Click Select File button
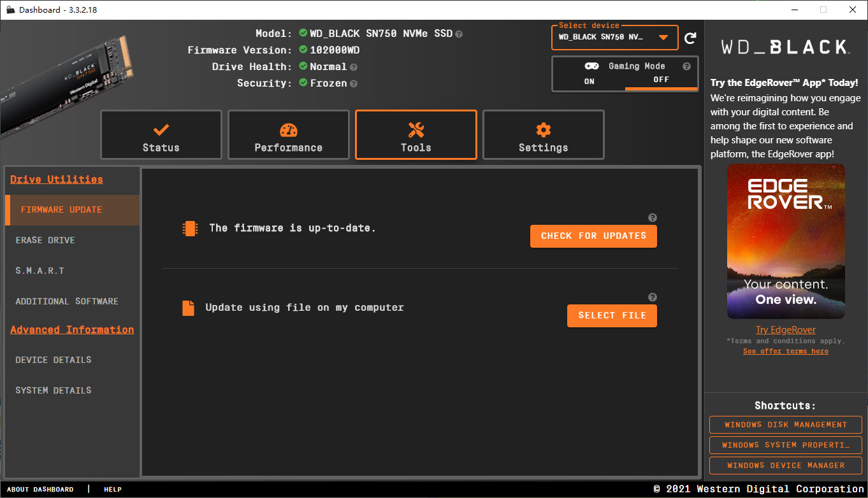Image resolution: width=868 pixels, height=498 pixels. point(612,316)
